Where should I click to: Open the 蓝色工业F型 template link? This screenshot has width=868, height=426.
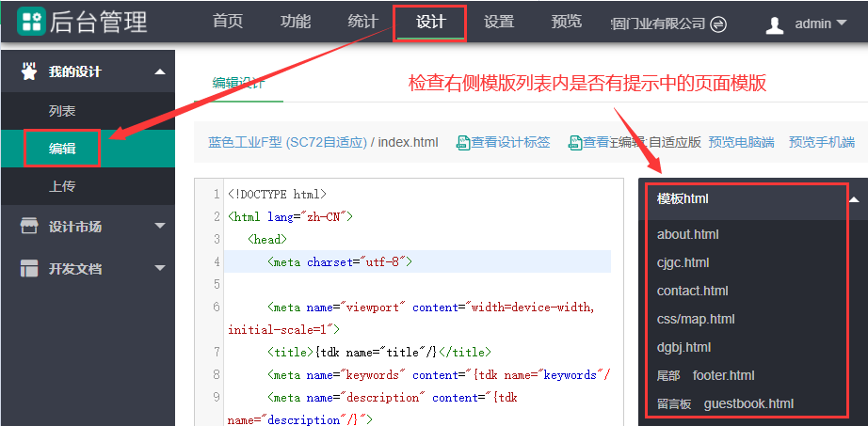(287, 142)
